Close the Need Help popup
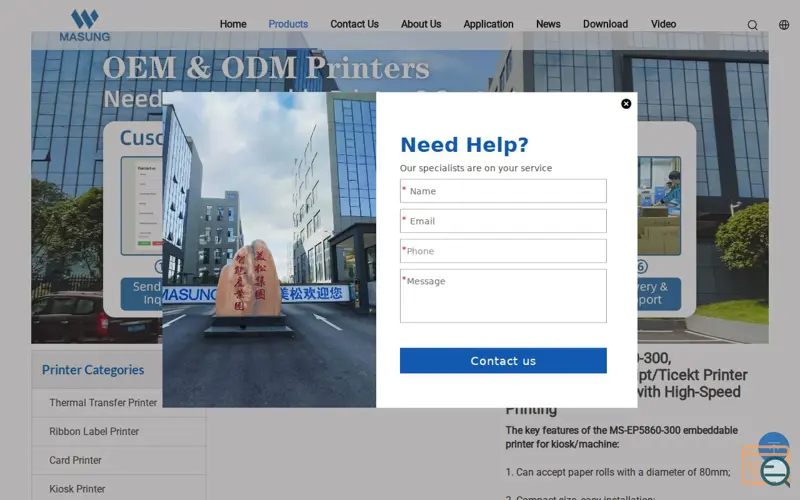Screen dimensions: 800x500 (x=626, y=104)
